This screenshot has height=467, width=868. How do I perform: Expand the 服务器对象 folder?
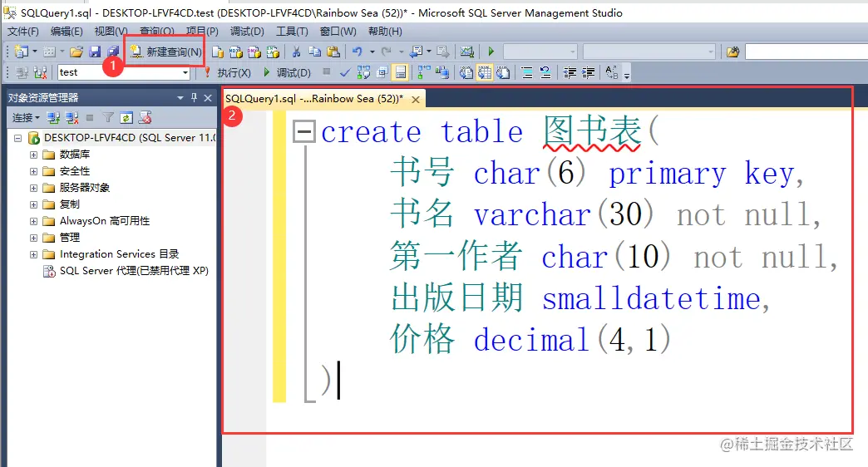(33, 188)
